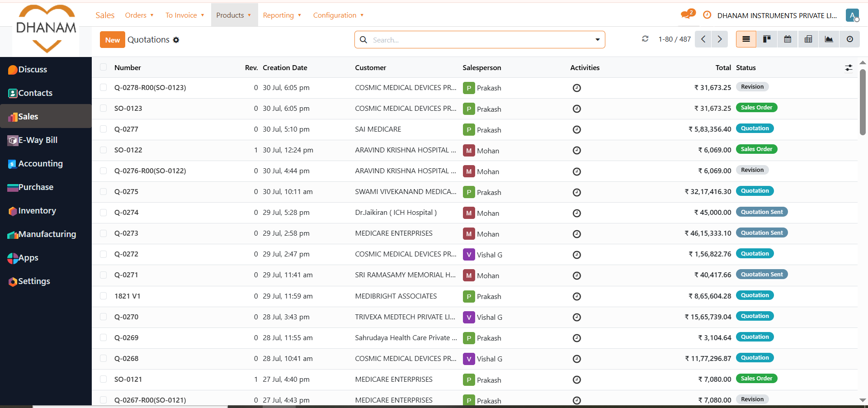Click Quotation Sent status of Q-0274
This screenshot has height=408, width=868.
coord(762,212)
